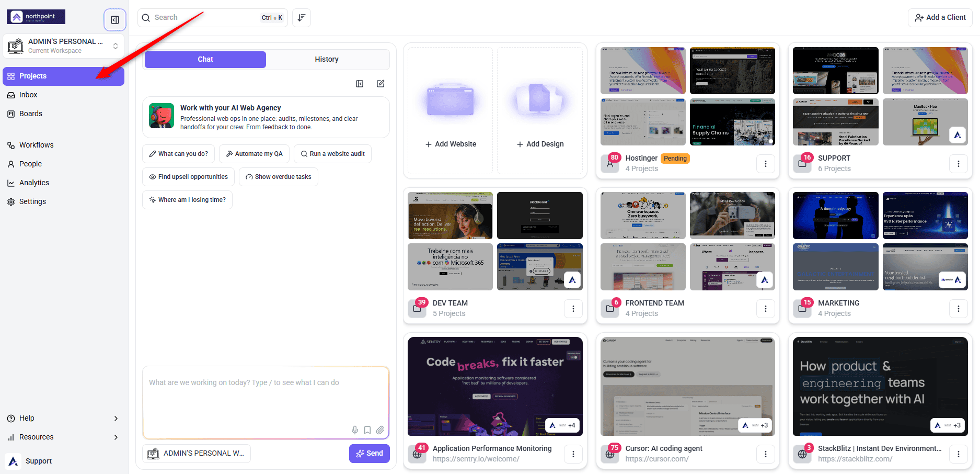
Task: Open Analytics in the sidebar
Action: [63, 183]
